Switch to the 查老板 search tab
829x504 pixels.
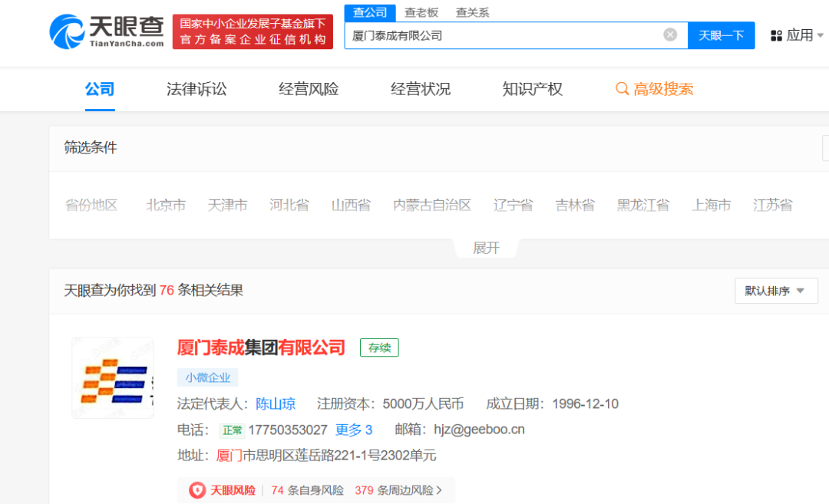pyautogui.click(x=421, y=13)
